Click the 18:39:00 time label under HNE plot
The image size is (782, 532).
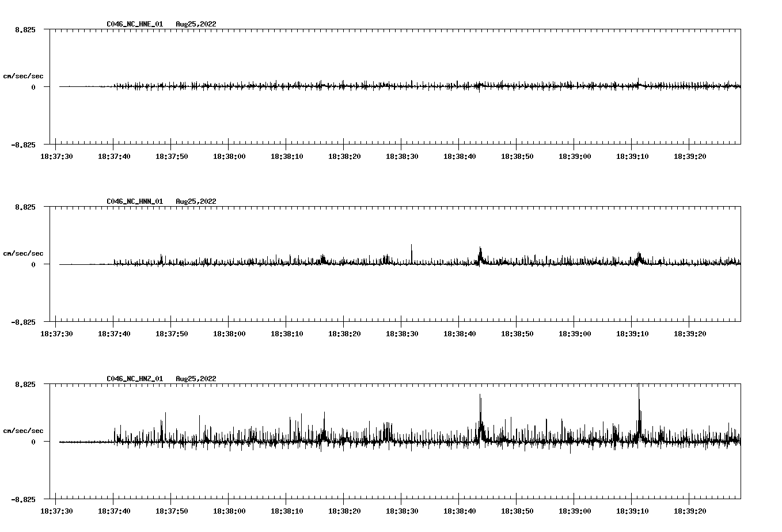tap(575, 156)
